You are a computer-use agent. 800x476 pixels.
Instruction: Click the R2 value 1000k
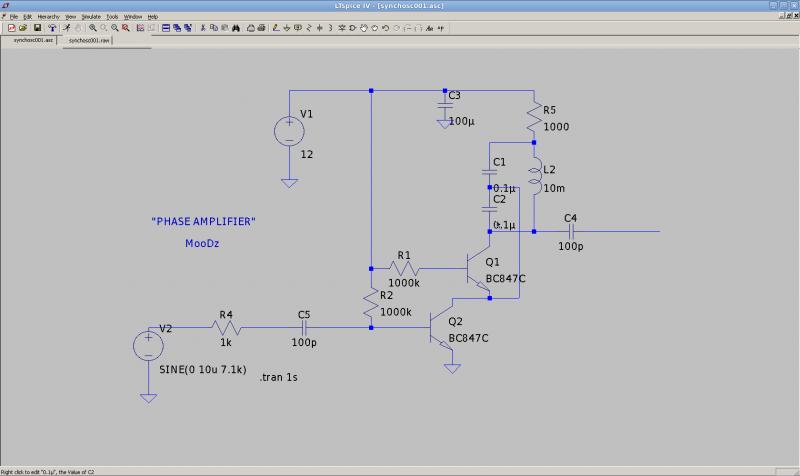pyautogui.click(x=395, y=312)
